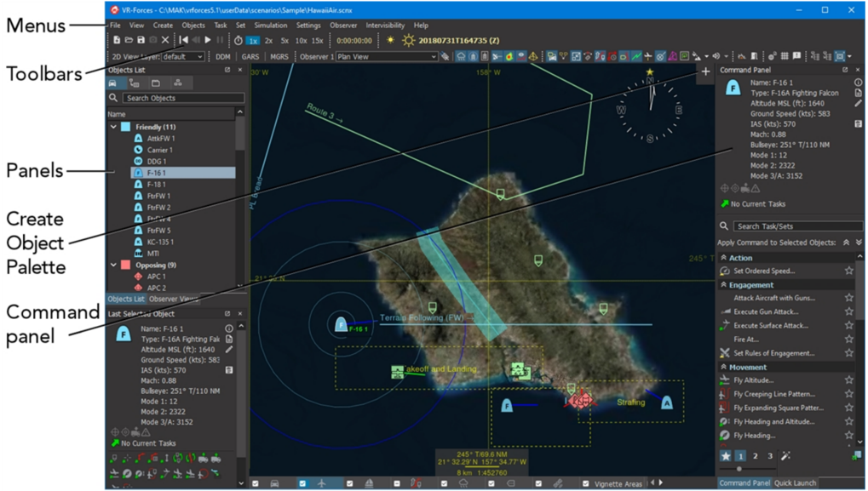Switch to Observer Views tab
Screen dimensions: 868x491
pos(173,300)
